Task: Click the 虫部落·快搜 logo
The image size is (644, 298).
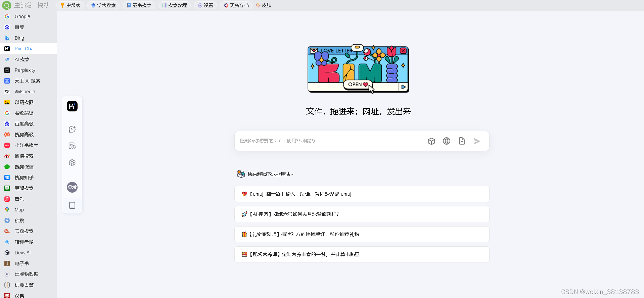Action: [26, 5]
